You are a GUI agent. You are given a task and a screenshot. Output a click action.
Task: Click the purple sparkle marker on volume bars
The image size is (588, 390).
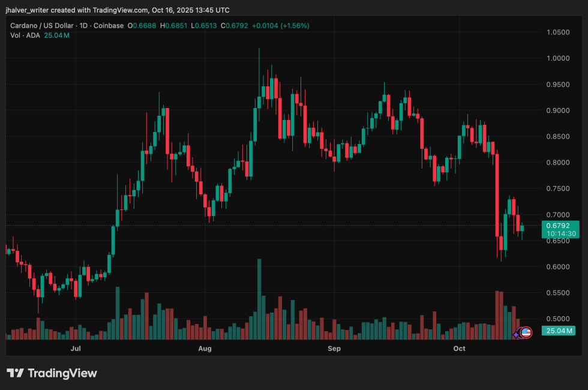516,334
